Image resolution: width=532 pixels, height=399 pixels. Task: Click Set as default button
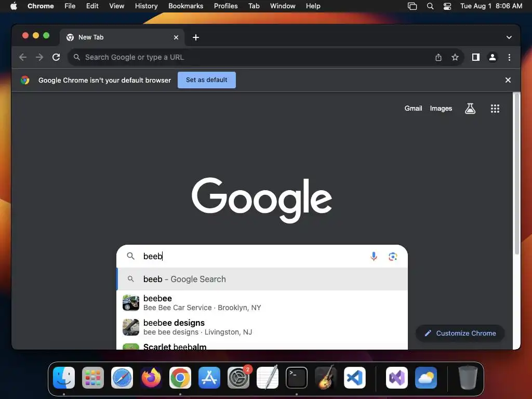click(x=207, y=80)
